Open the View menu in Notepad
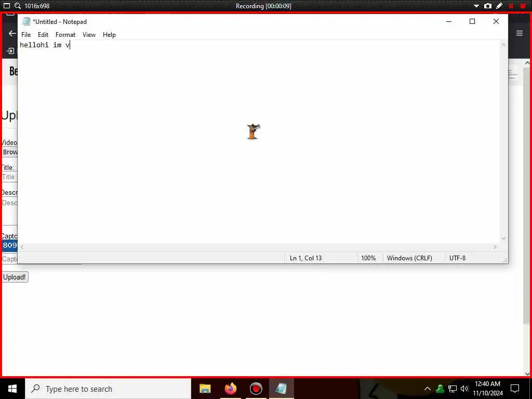The width and height of the screenshot is (532, 399). [x=89, y=35]
